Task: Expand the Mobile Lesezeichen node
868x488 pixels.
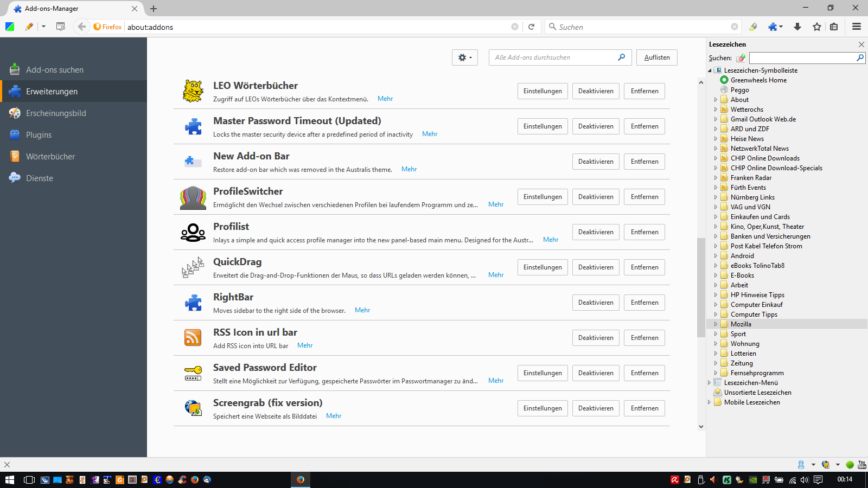Action: 710,402
